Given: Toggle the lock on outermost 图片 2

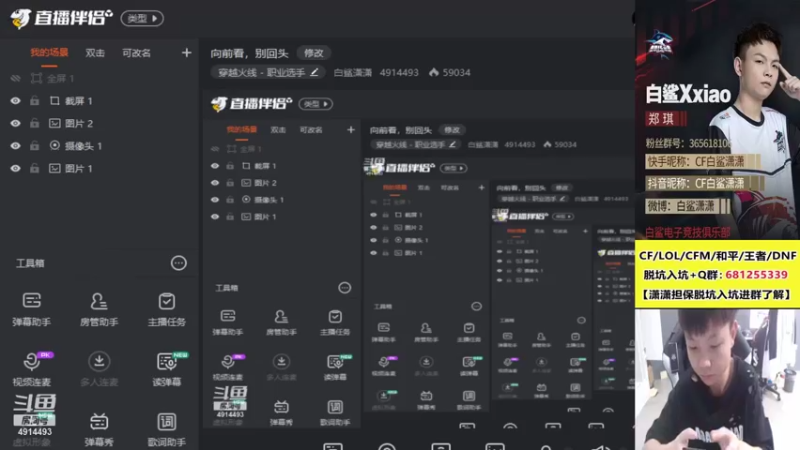Looking at the screenshot, I should pos(34,123).
